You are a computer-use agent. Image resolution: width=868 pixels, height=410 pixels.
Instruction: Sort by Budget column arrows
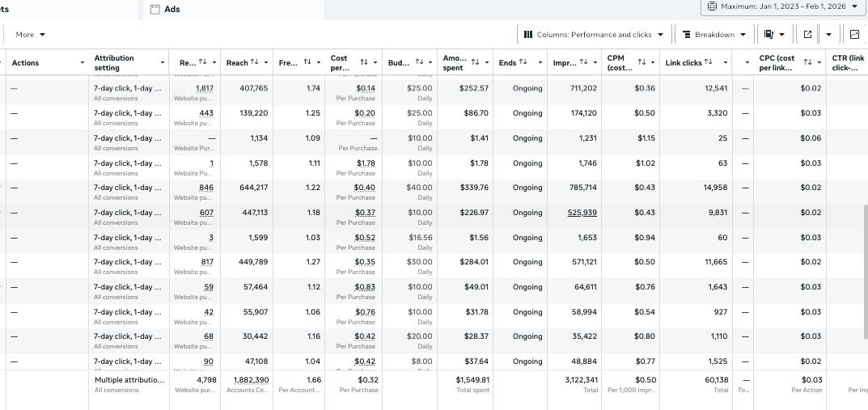tap(419, 62)
